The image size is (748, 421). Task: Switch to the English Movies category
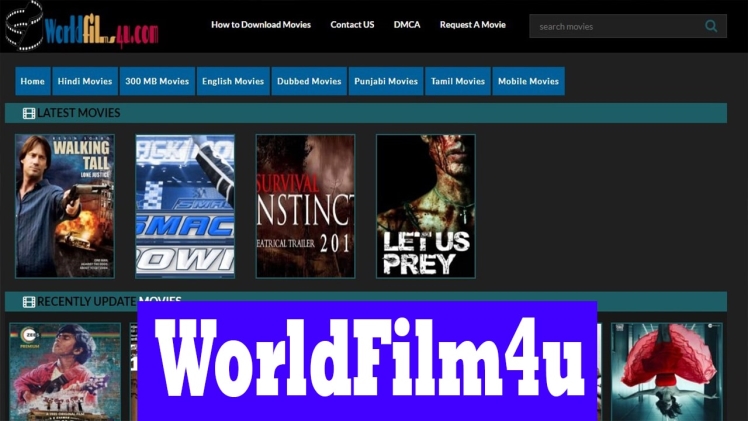[233, 81]
